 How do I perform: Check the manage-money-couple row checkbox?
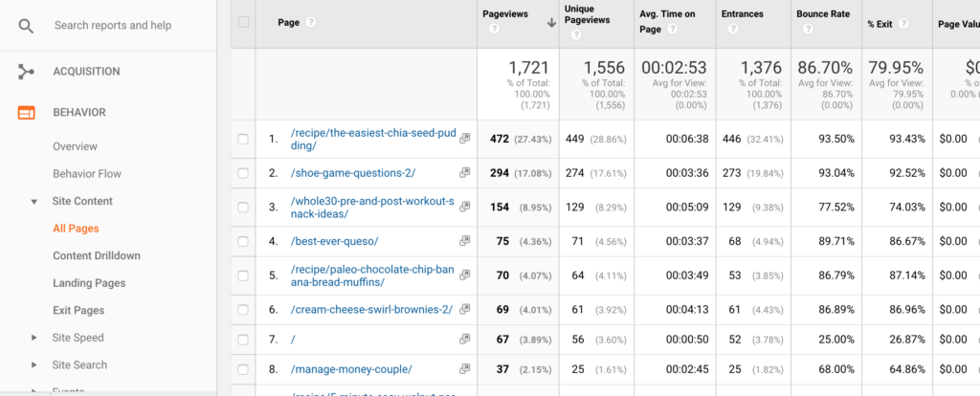pyautogui.click(x=243, y=369)
